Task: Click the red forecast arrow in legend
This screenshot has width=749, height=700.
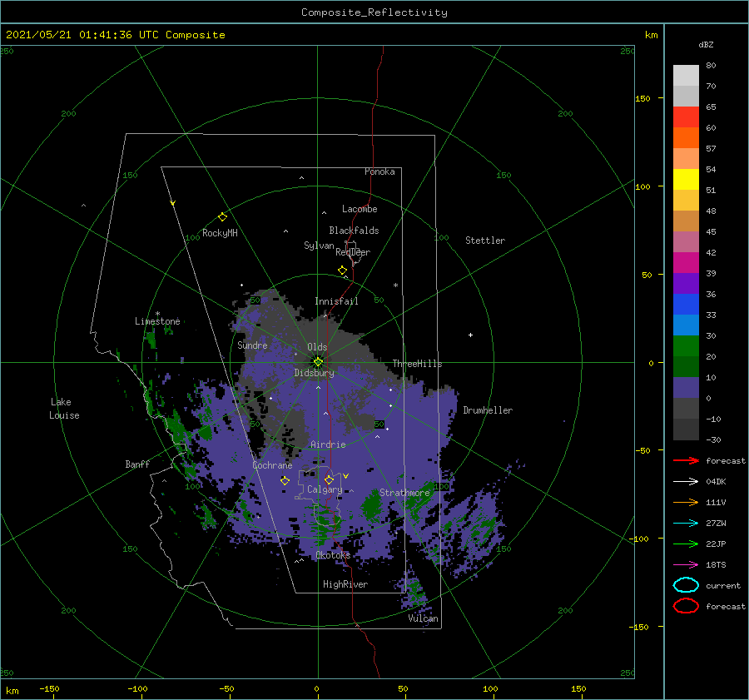Action: click(x=686, y=460)
